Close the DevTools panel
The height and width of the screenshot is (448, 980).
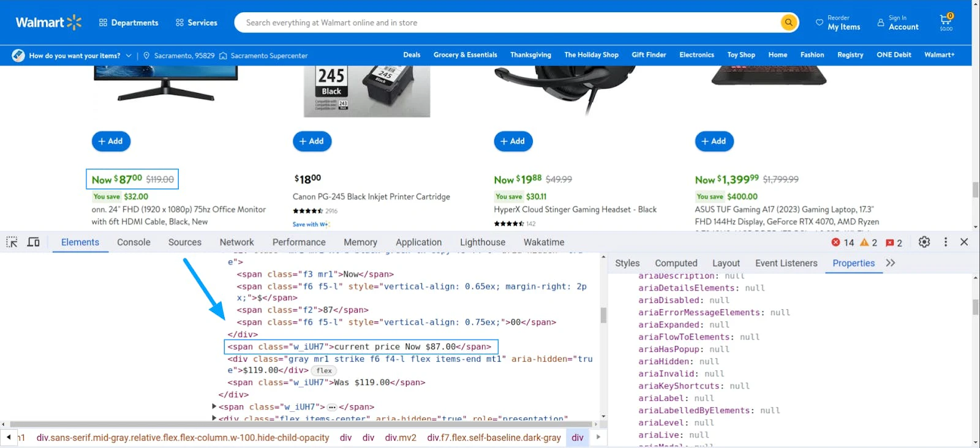click(964, 242)
